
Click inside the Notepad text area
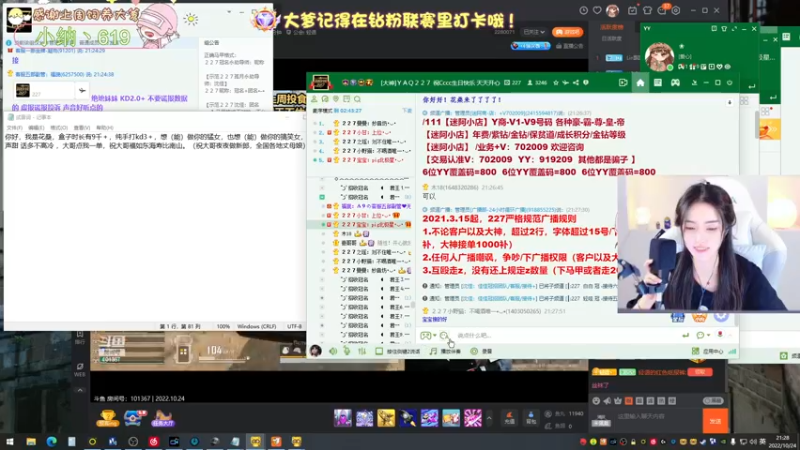(154, 227)
